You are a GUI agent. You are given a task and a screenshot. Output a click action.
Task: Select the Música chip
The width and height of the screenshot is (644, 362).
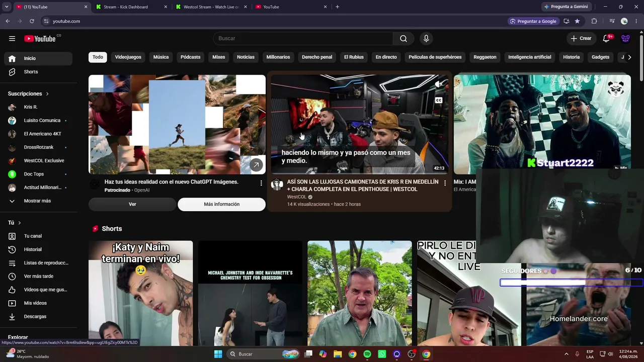161,57
